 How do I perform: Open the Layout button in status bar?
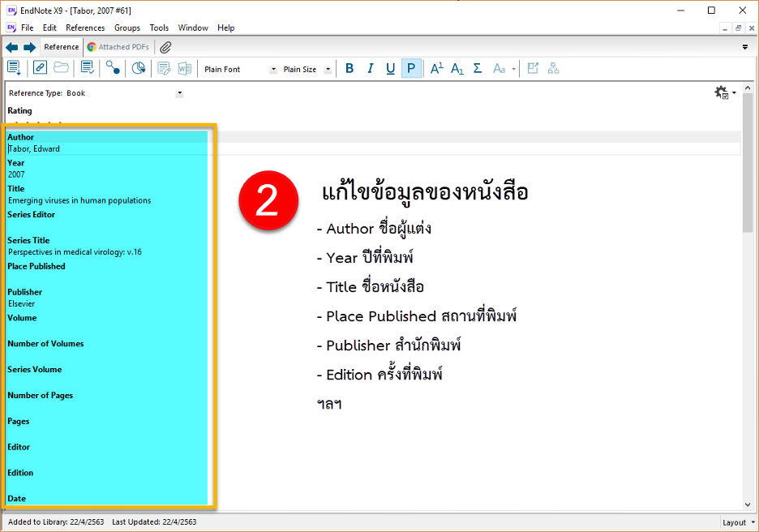pos(739,522)
